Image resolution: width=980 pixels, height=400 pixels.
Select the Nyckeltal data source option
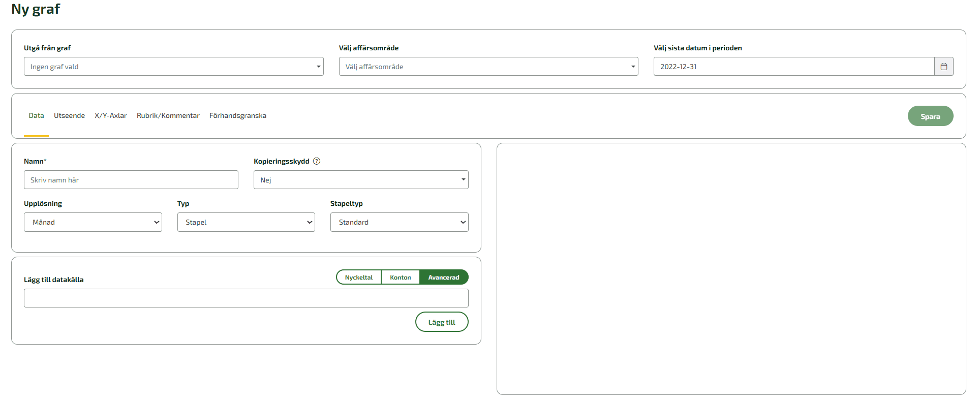359,278
